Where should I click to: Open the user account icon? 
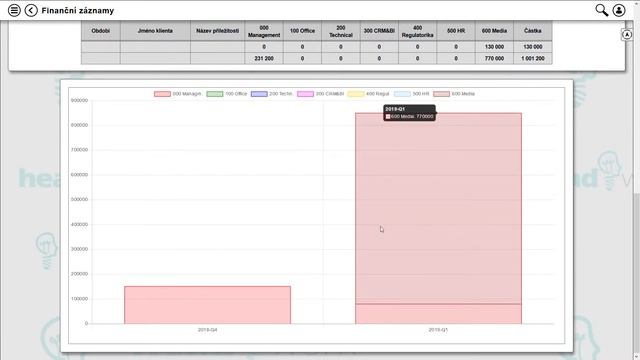pyautogui.click(x=619, y=10)
